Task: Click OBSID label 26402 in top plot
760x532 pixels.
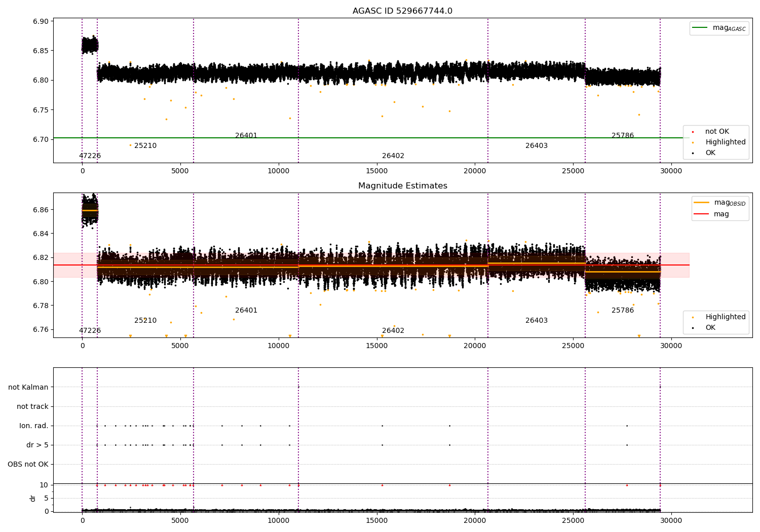Action: (x=393, y=156)
